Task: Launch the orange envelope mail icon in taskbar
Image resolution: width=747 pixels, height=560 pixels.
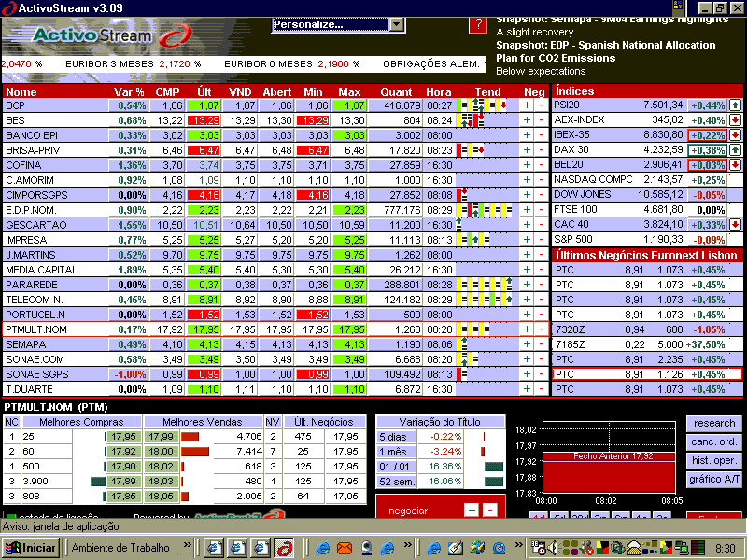Action: tap(344, 549)
